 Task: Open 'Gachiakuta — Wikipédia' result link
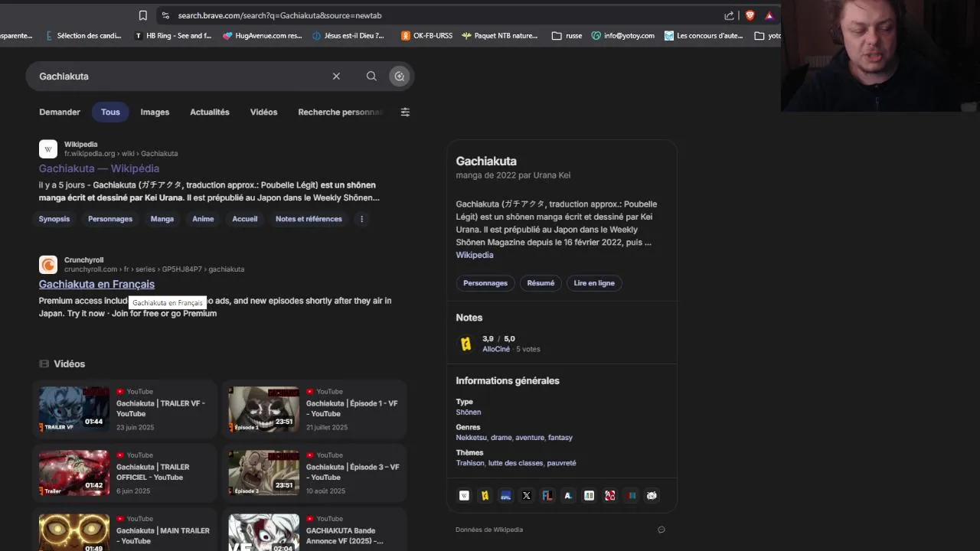point(99,168)
